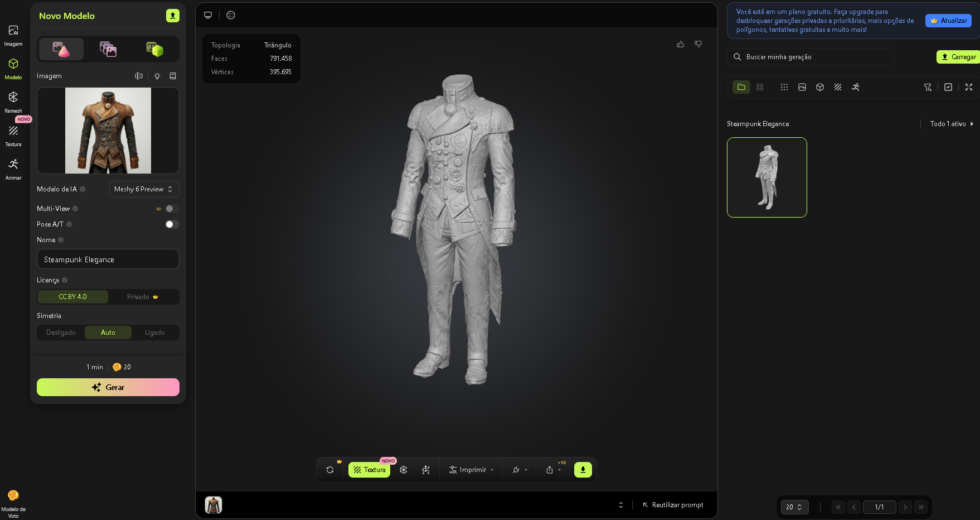
Task: Click the regenerate refresh icon in toolbar
Action: click(x=330, y=470)
